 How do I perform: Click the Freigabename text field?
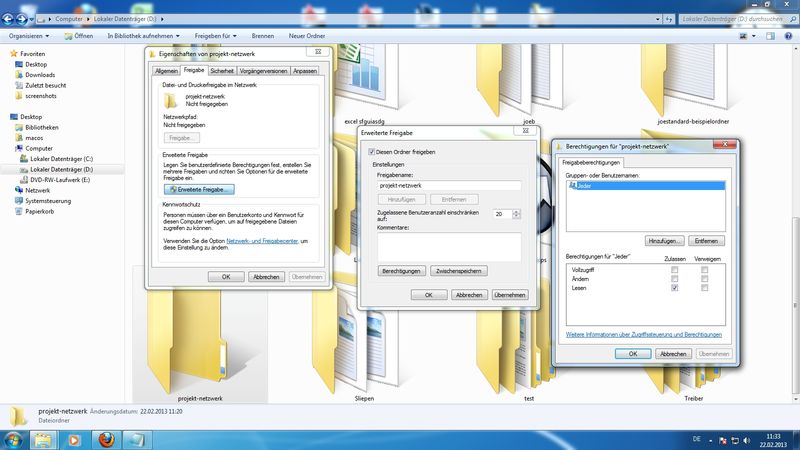pyautogui.click(x=448, y=185)
